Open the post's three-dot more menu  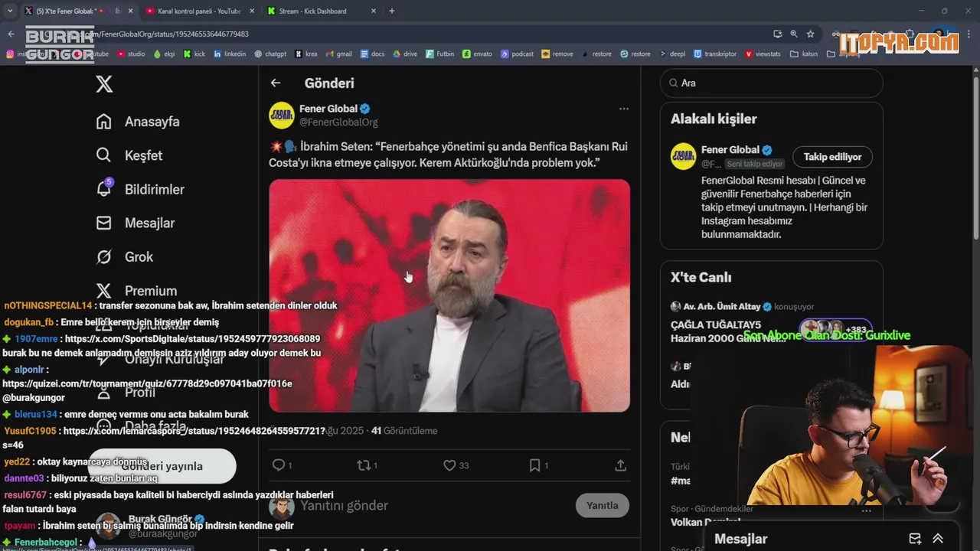pyautogui.click(x=624, y=109)
